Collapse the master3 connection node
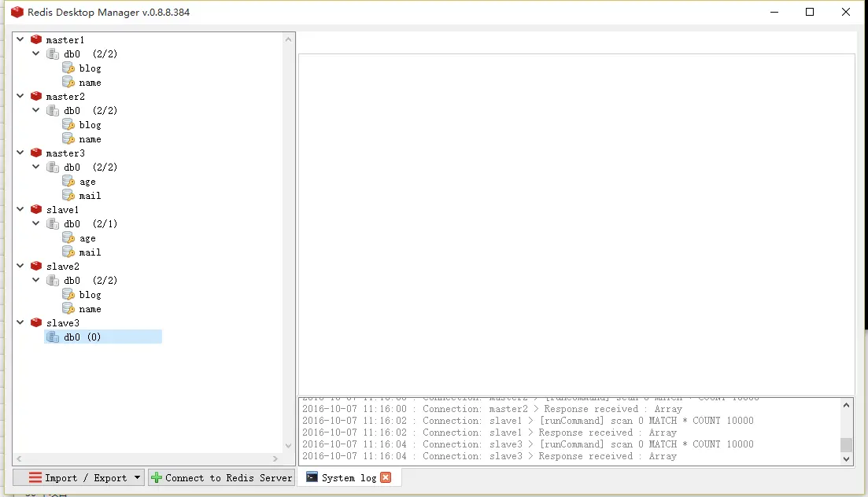The height and width of the screenshot is (497, 868). pyautogui.click(x=20, y=153)
